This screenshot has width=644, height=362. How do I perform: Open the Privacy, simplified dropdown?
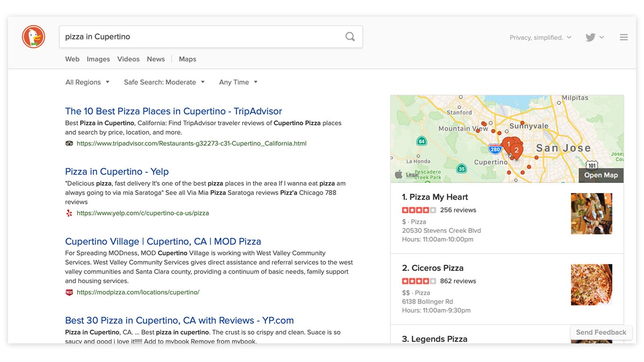(x=540, y=38)
